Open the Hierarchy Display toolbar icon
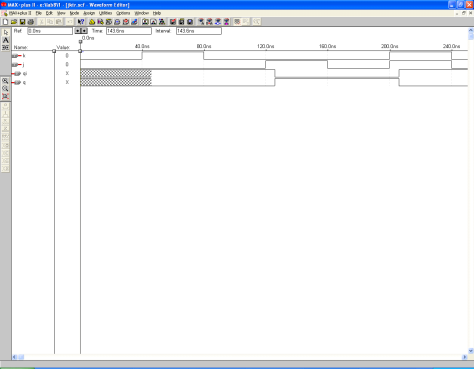 tap(92, 22)
